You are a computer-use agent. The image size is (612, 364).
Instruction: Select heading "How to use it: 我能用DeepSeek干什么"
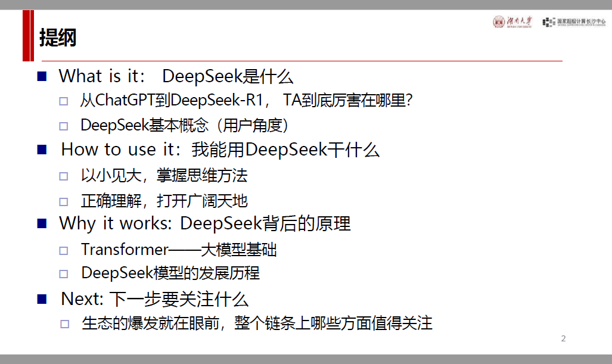220,150
